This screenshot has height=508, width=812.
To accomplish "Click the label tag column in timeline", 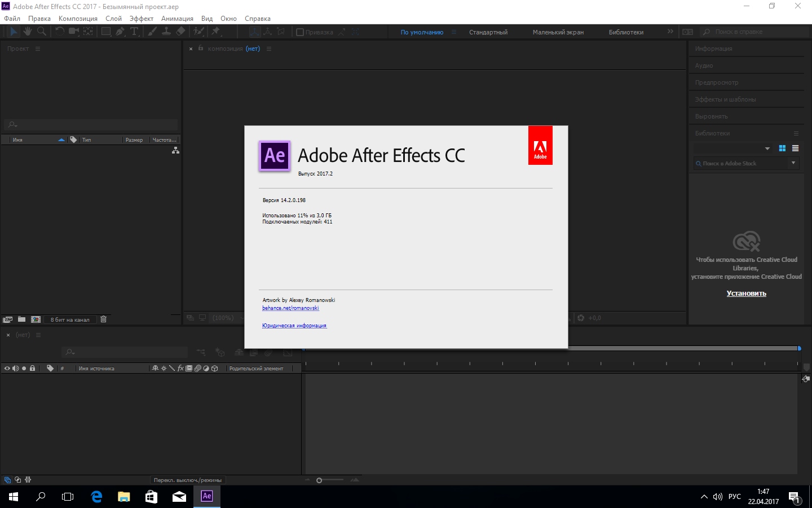I will (50, 368).
